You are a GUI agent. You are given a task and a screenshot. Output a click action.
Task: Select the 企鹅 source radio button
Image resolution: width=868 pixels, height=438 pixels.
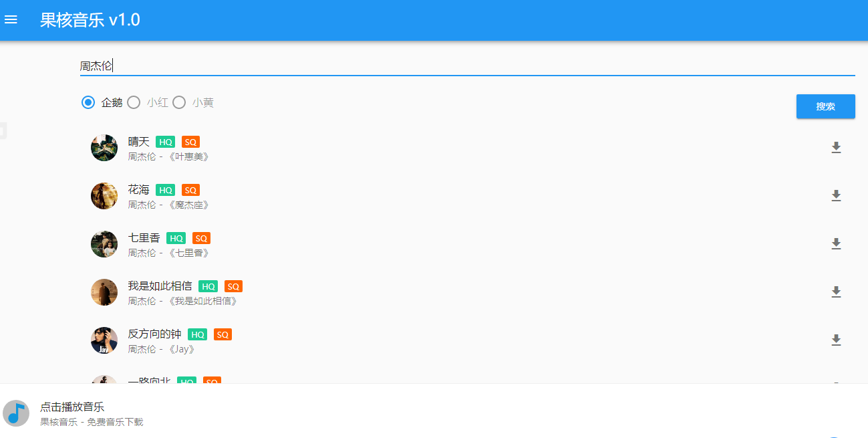point(88,102)
